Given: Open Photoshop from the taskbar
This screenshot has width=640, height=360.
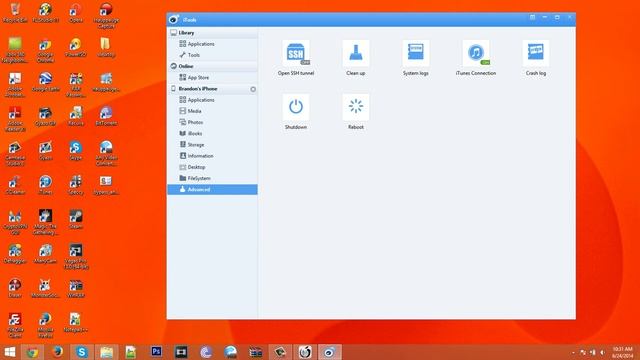Looking at the screenshot, I should (156, 352).
